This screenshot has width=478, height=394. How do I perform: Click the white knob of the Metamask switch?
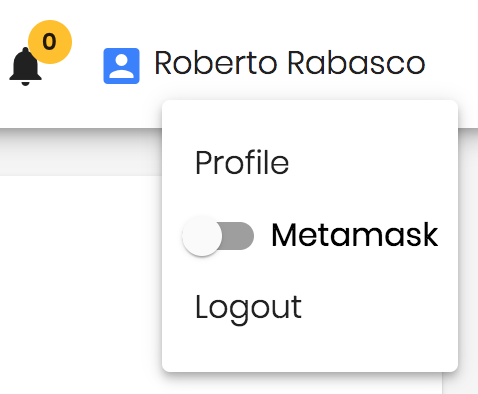coord(202,236)
